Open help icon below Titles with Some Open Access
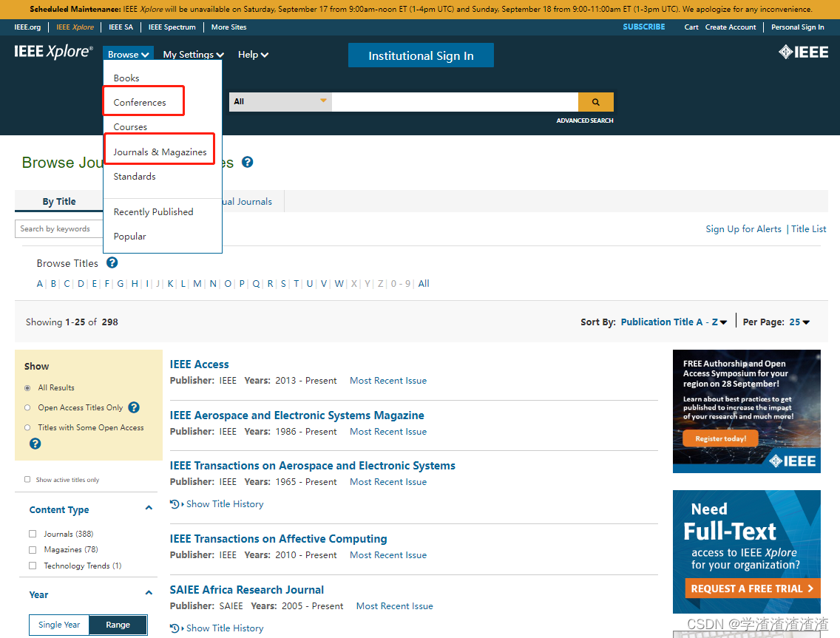 [35, 444]
